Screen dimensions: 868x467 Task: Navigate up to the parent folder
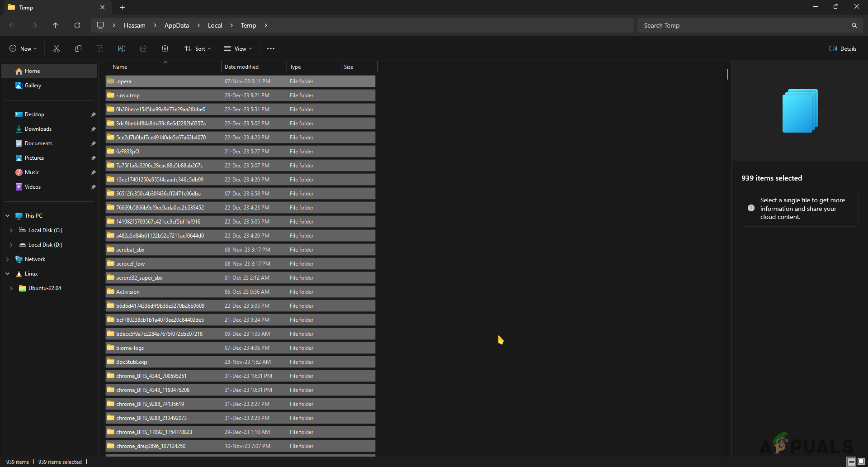click(55, 25)
